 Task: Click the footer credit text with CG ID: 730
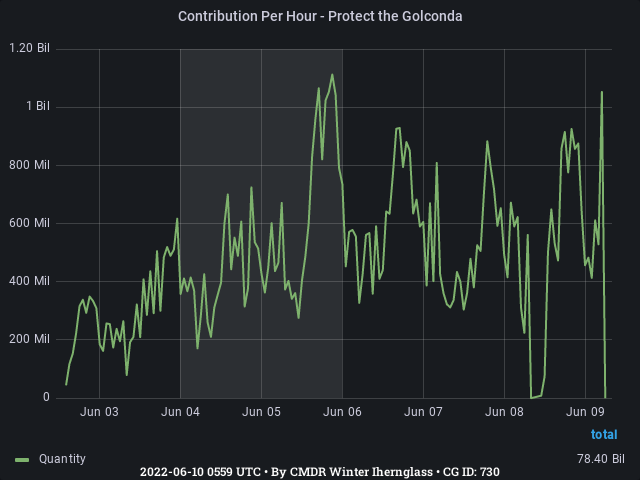click(320, 472)
